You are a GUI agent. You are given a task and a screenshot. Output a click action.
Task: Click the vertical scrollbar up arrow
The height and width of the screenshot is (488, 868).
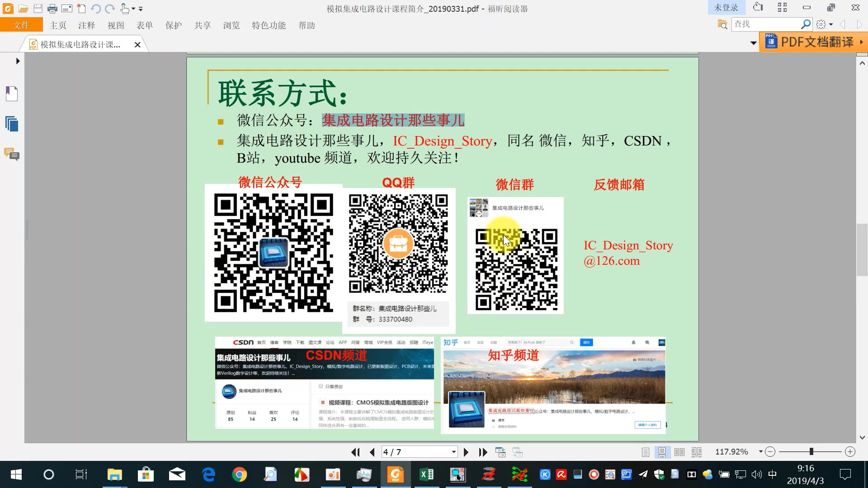862,63
